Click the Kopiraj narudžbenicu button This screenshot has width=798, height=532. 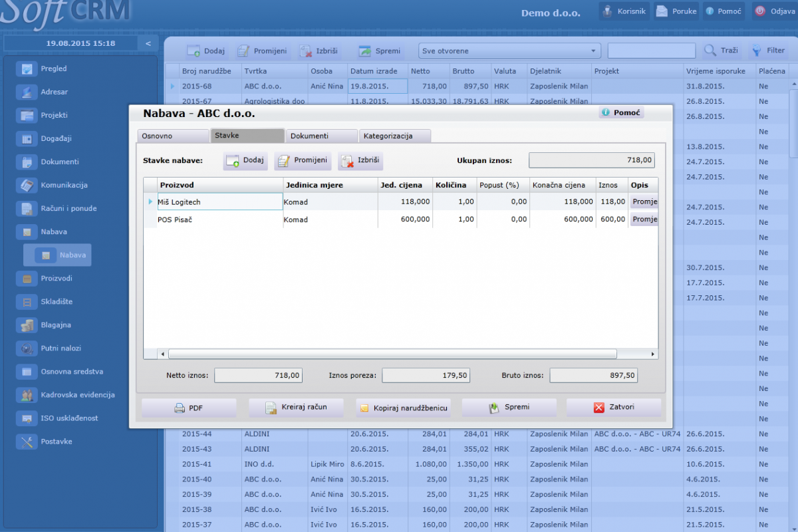coord(403,408)
